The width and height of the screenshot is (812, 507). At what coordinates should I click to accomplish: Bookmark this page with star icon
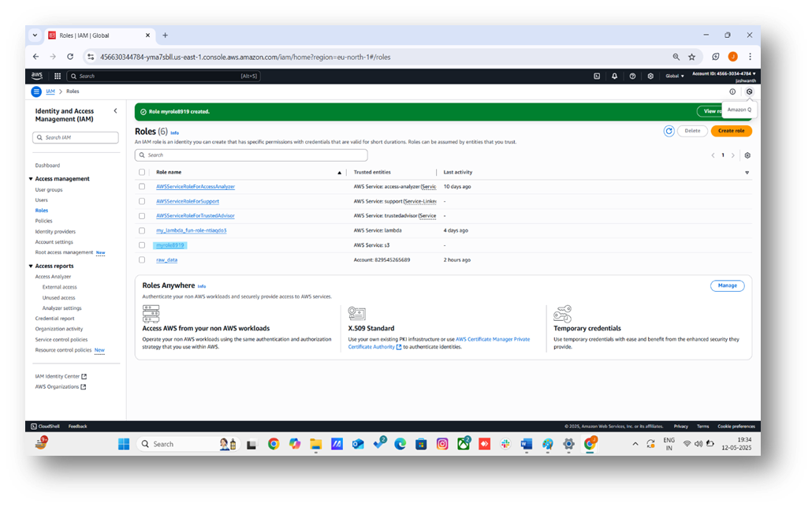pyautogui.click(x=692, y=57)
